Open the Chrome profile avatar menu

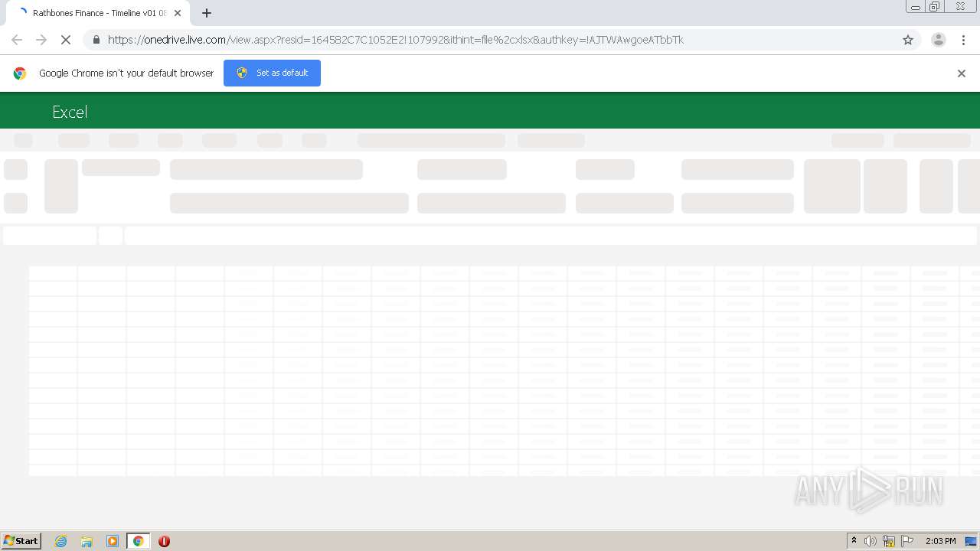[939, 40]
